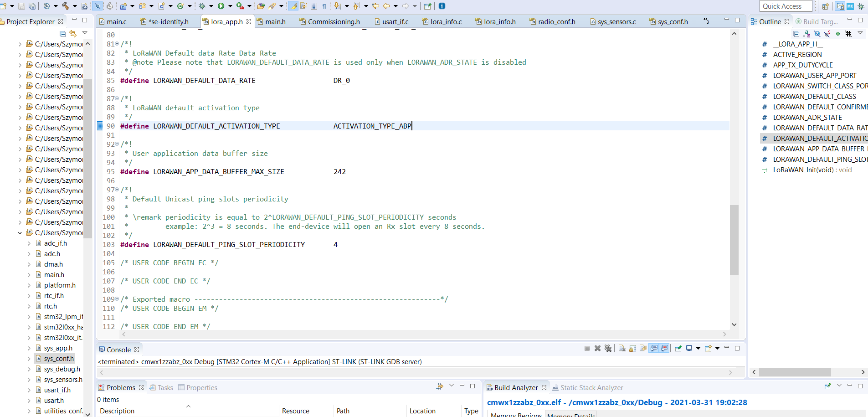The image size is (868, 417).
Task: Toggle Link with Editor in Project Explorer
Action: pyautogui.click(x=73, y=34)
